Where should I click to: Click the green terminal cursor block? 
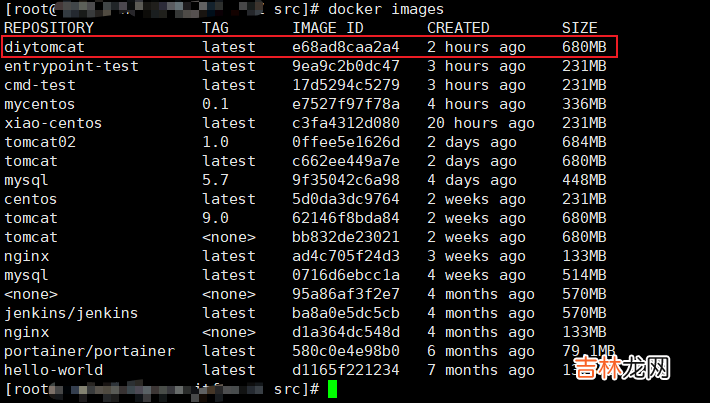click(x=333, y=389)
